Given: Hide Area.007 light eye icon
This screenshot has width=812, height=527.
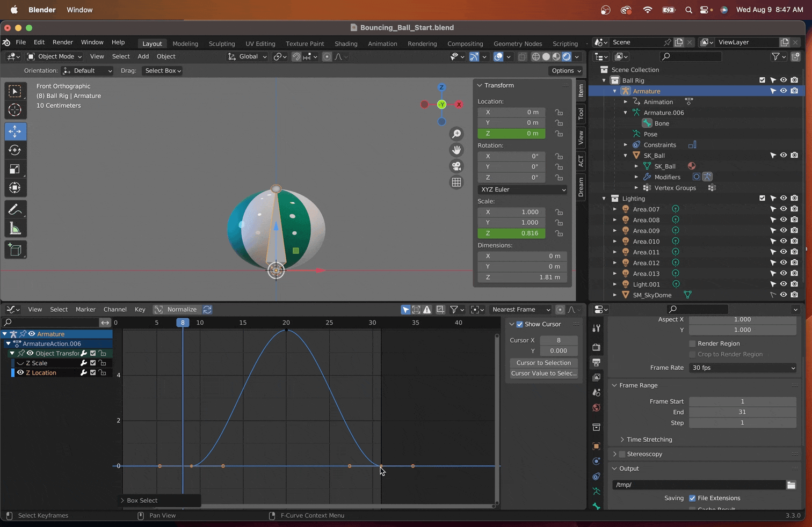Looking at the screenshot, I should tap(784, 209).
